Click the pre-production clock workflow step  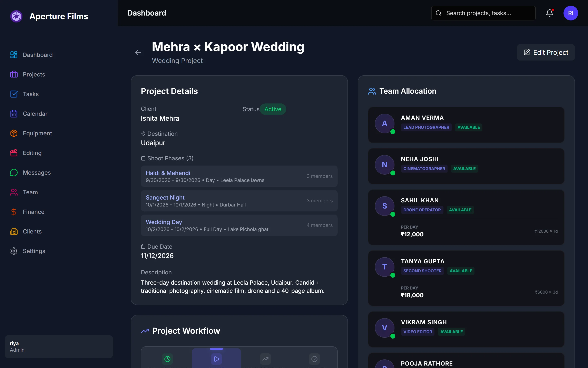167,359
